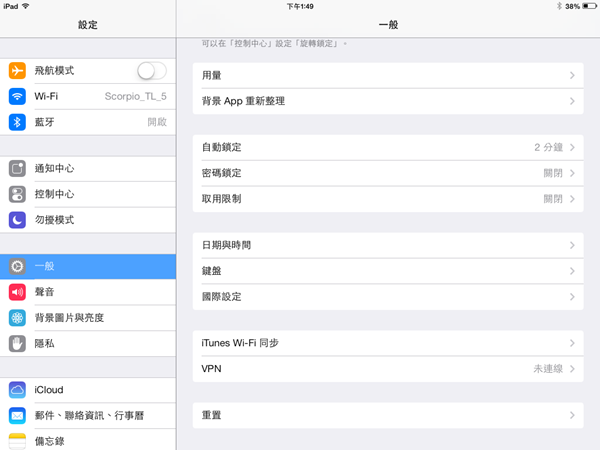Open iTunes Wi-Fi 同步 via its chevron
Image resolution: width=600 pixels, height=450 pixels.
[x=572, y=343]
